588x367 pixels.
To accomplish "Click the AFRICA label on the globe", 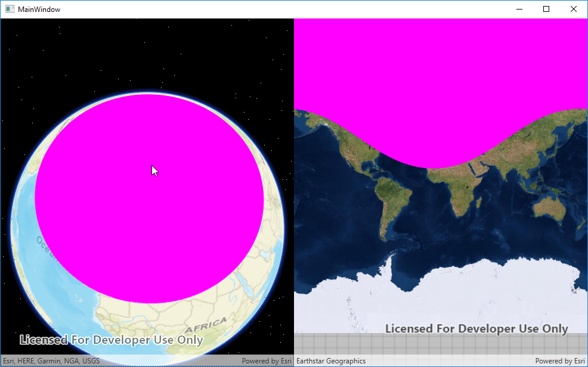I will 206,325.
